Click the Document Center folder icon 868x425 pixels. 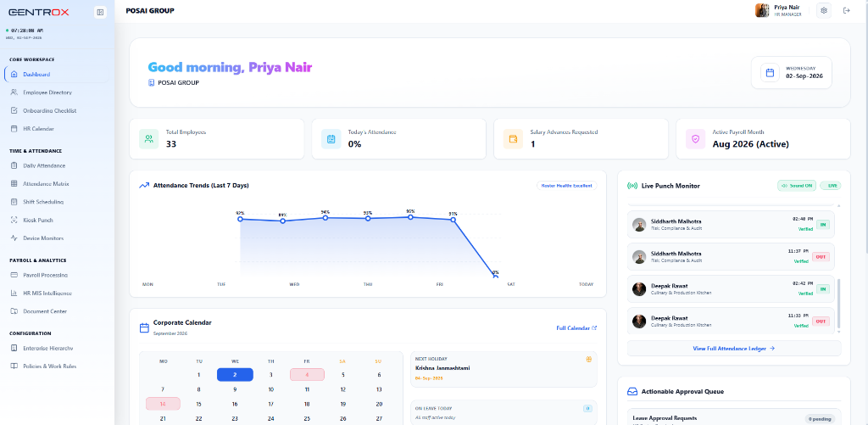pyautogui.click(x=14, y=311)
